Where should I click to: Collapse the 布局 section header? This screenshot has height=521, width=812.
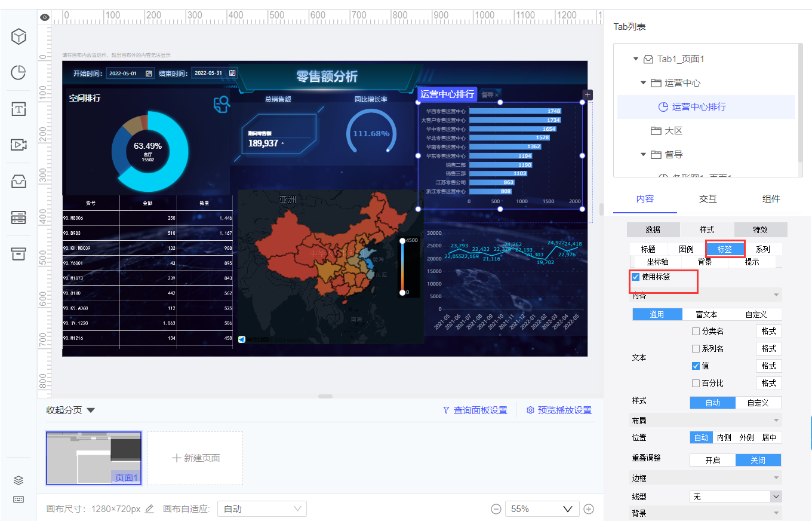coord(706,420)
